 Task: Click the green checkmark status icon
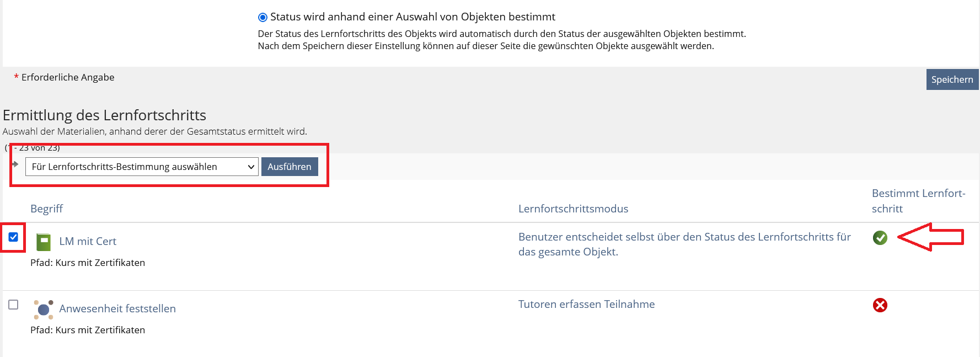click(x=880, y=238)
